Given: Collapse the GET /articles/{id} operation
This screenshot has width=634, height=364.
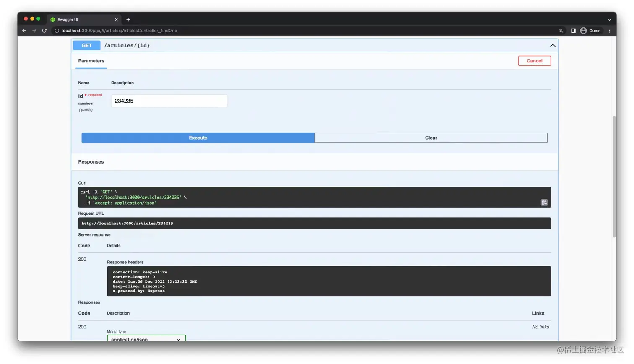Looking at the screenshot, I should 553,45.
